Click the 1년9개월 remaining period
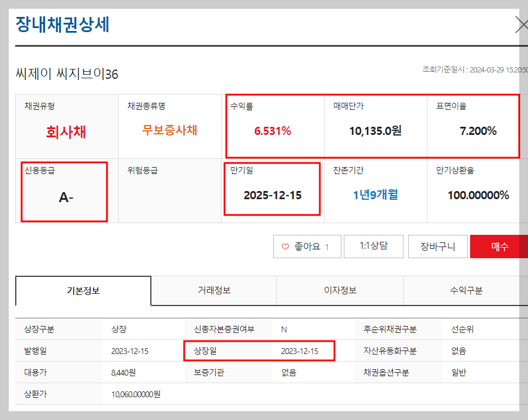 (x=375, y=195)
